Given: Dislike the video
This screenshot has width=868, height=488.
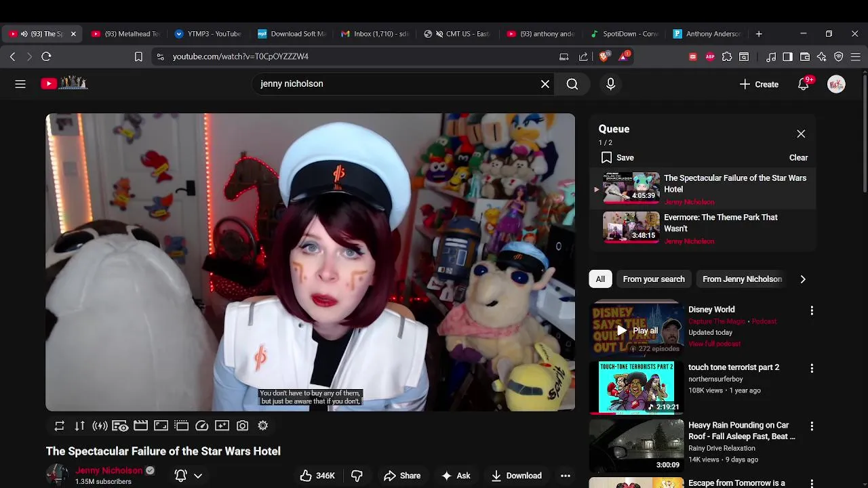Looking at the screenshot, I should (357, 476).
